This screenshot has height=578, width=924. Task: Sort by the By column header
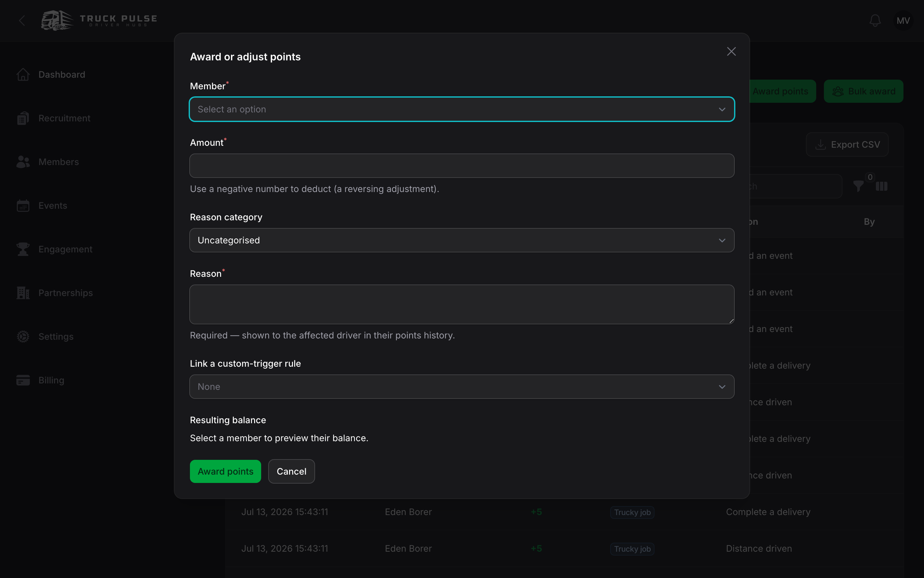869,222
